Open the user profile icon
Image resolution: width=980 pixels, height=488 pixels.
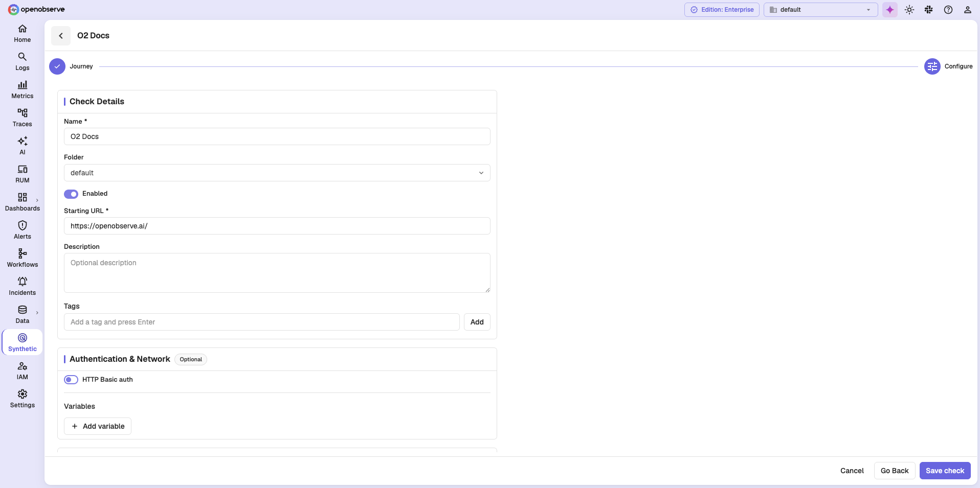(968, 10)
